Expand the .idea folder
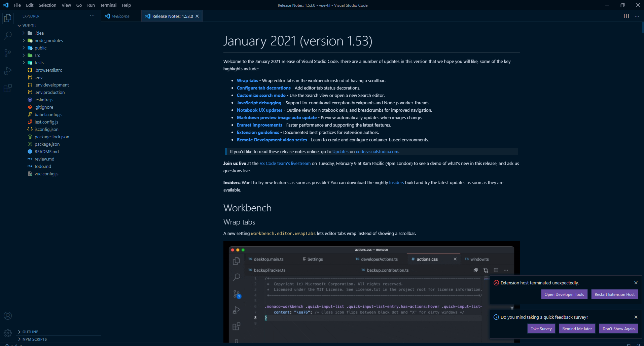This screenshot has height=346, width=644. pyautogui.click(x=39, y=33)
